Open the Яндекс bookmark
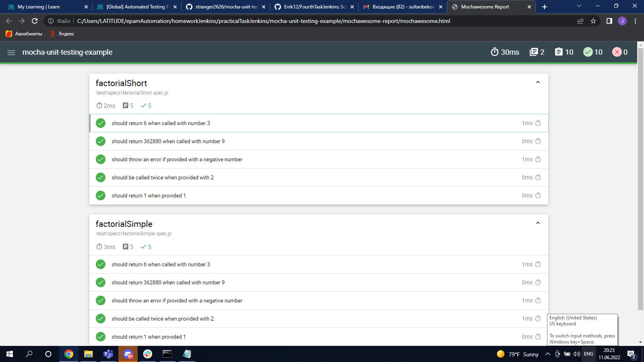 tap(63, 34)
